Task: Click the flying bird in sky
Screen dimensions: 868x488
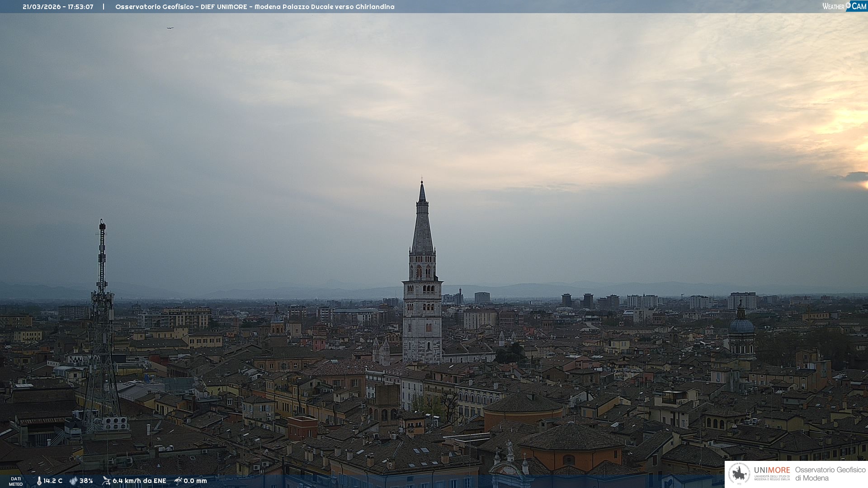Action: coord(170,28)
